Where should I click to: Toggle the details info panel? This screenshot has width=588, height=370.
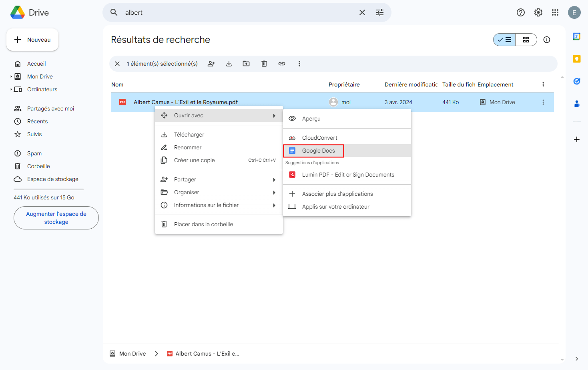point(547,40)
